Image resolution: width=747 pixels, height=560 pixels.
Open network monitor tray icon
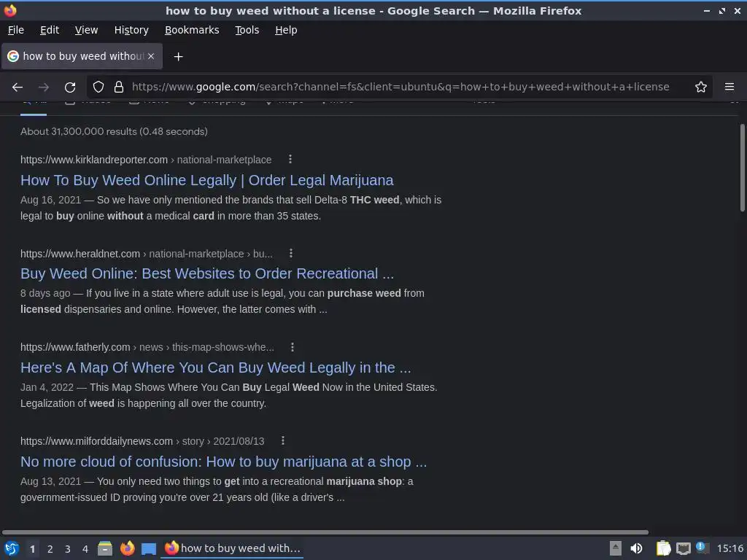pos(683,548)
